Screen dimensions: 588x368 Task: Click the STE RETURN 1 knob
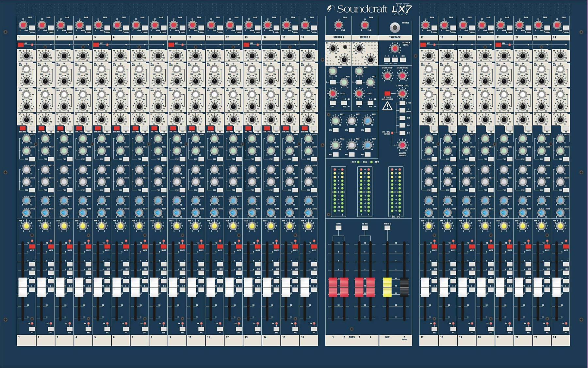click(x=387, y=75)
